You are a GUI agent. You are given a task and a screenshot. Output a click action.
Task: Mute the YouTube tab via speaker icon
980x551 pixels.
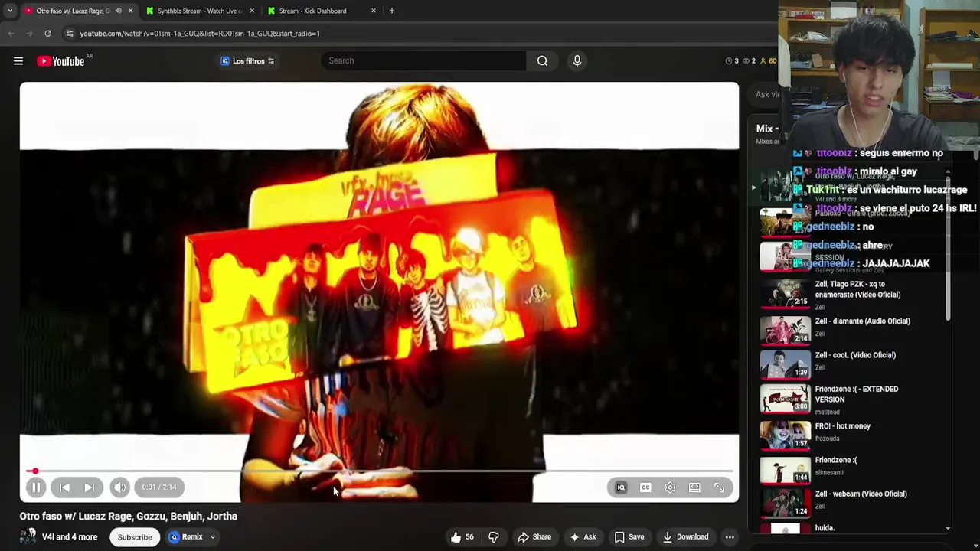tap(118, 11)
